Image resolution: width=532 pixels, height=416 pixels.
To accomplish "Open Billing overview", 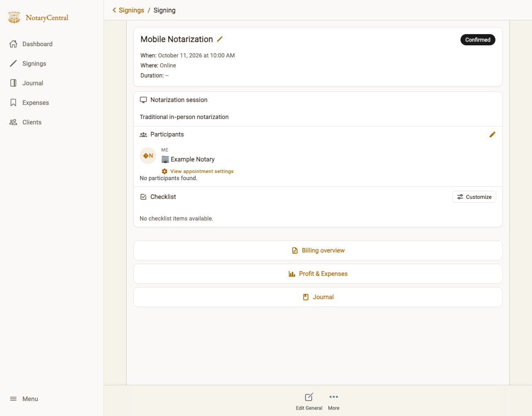I will 318,250.
